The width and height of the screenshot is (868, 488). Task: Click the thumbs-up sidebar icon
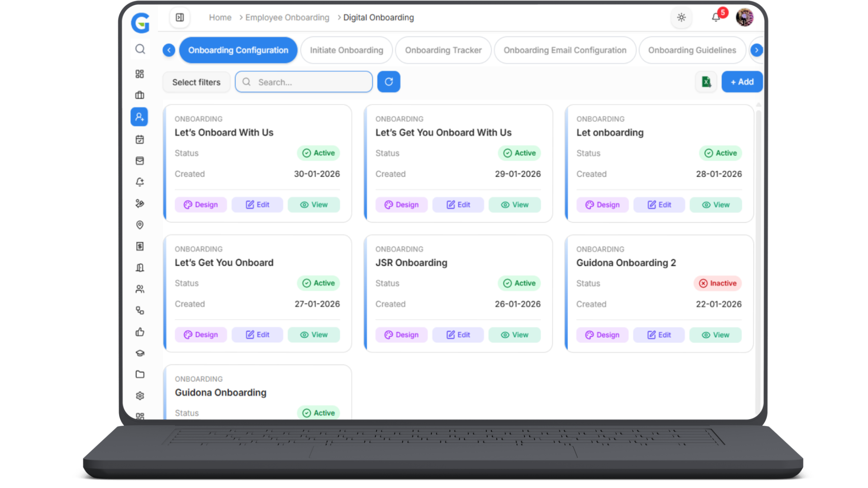[140, 332]
